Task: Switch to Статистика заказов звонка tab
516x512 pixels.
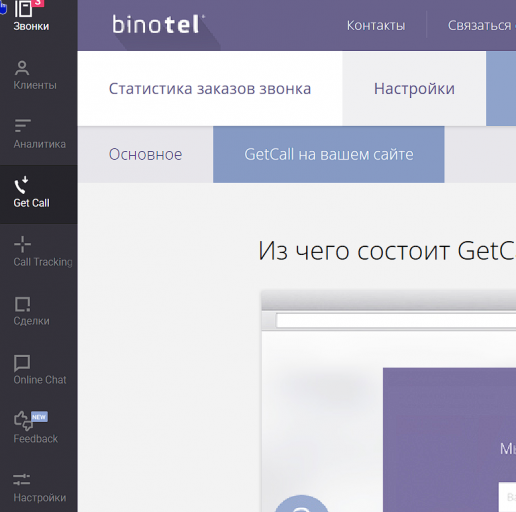Action: [x=210, y=89]
